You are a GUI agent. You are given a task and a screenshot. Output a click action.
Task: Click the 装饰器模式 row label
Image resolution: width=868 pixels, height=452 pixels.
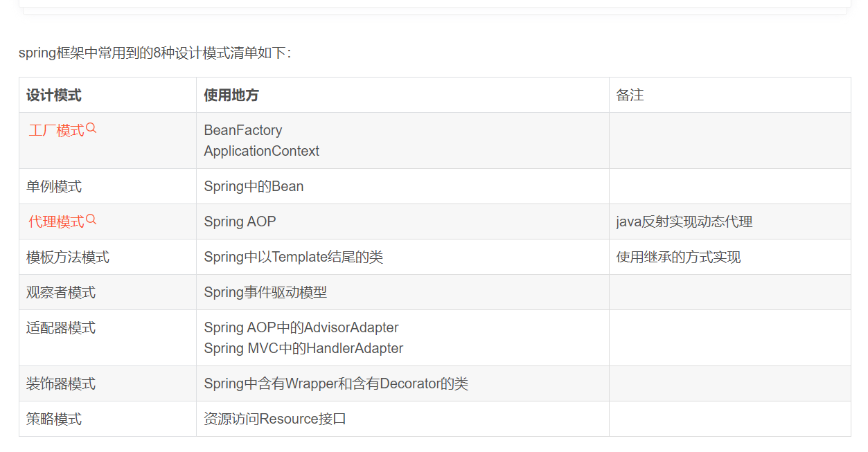pos(61,384)
